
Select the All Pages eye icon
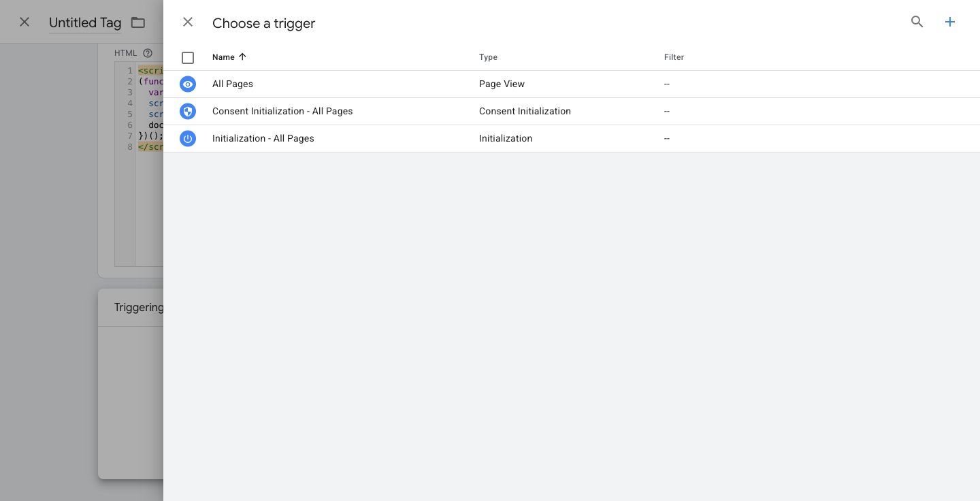tap(188, 84)
